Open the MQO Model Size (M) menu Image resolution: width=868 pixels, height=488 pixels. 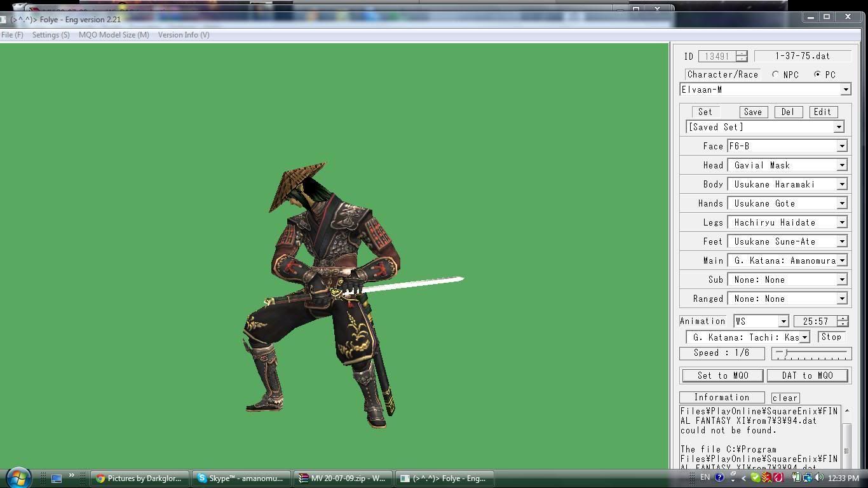point(114,35)
